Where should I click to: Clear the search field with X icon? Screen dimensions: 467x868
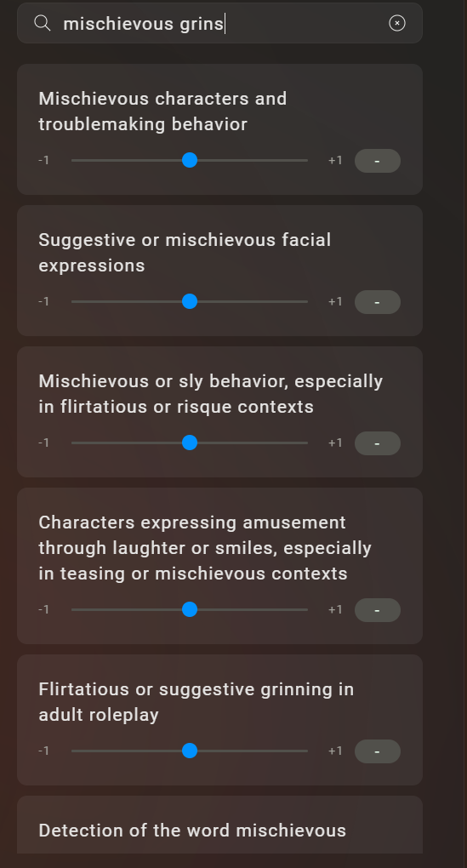tap(396, 23)
